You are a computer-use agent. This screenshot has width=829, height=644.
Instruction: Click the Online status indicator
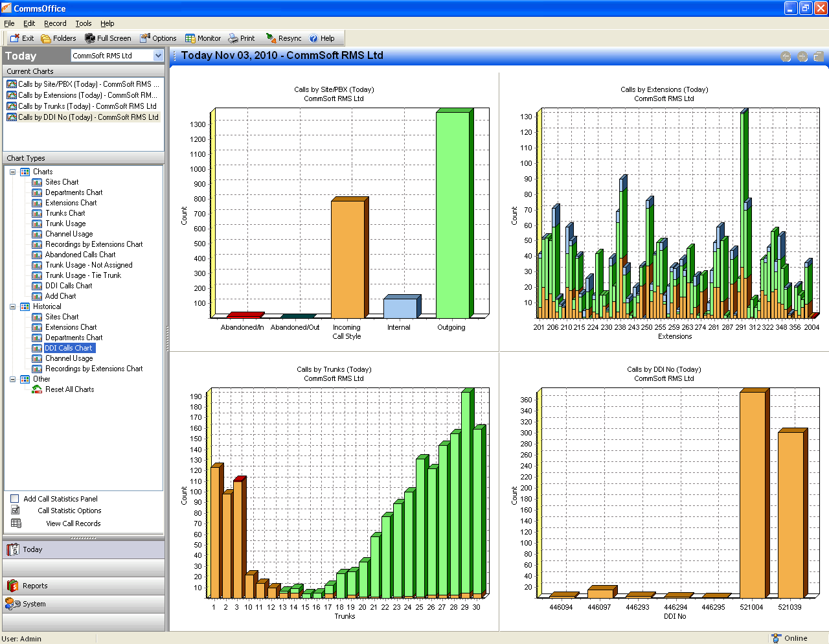[x=789, y=638]
